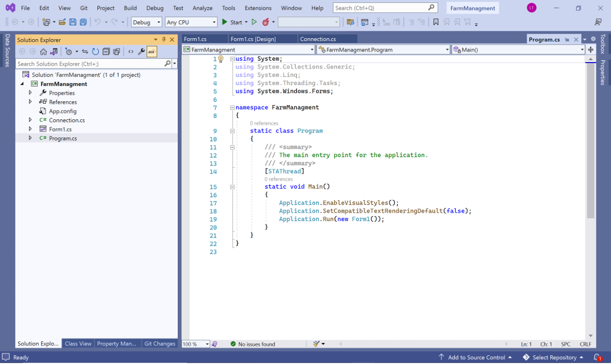Viewport: 611px width, 364px height.
Task: Toggle Preview Selected Items in Solution Explorer
Action: click(152, 52)
